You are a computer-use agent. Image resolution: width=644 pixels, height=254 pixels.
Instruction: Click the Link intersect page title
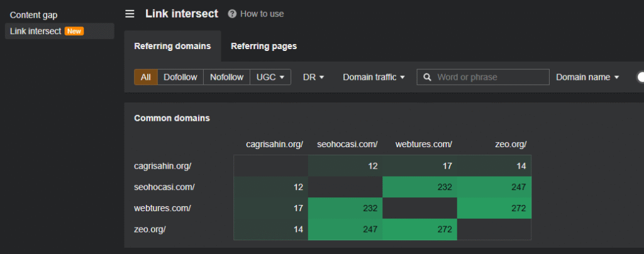coord(182,14)
